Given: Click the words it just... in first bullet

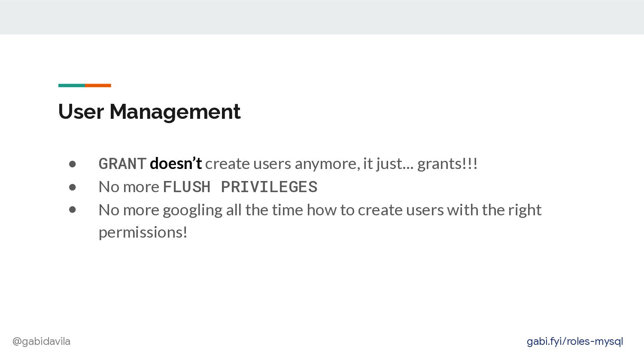Looking at the screenshot, I should coord(388,164).
